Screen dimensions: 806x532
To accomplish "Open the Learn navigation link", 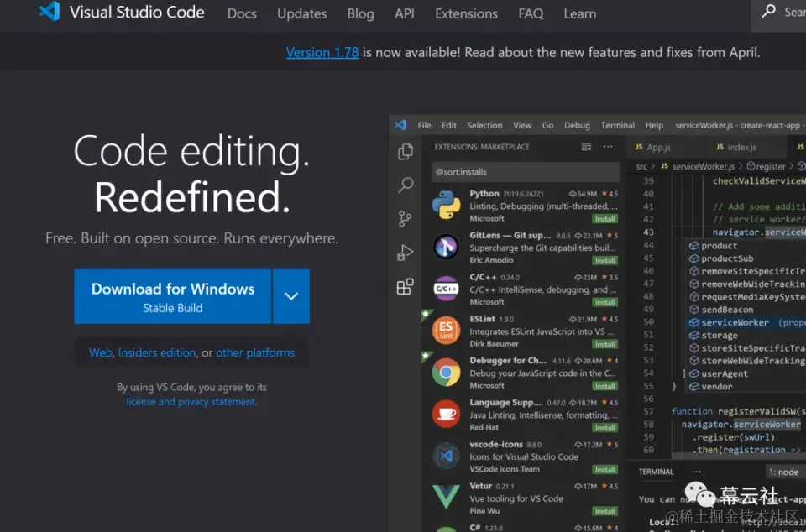I will (580, 13).
